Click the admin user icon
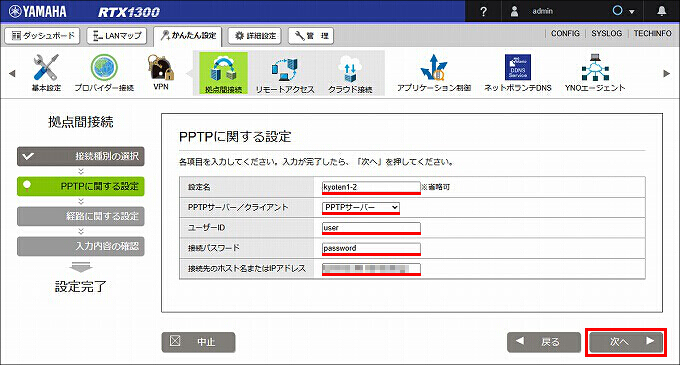680x365 pixels. click(x=514, y=11)
